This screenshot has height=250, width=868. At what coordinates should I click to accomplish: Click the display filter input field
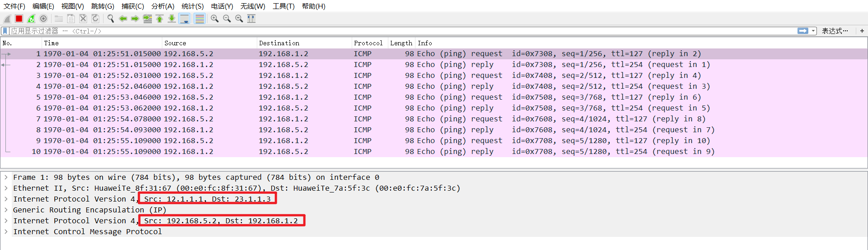point(402,31)
